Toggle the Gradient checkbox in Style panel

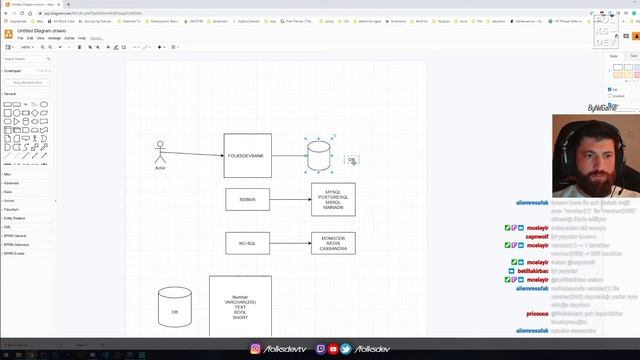pos(610,96)
